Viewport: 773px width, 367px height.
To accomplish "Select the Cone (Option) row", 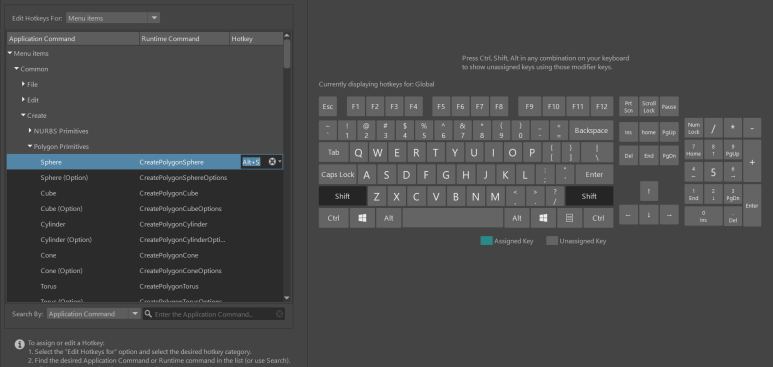I will tap(145, 271).
